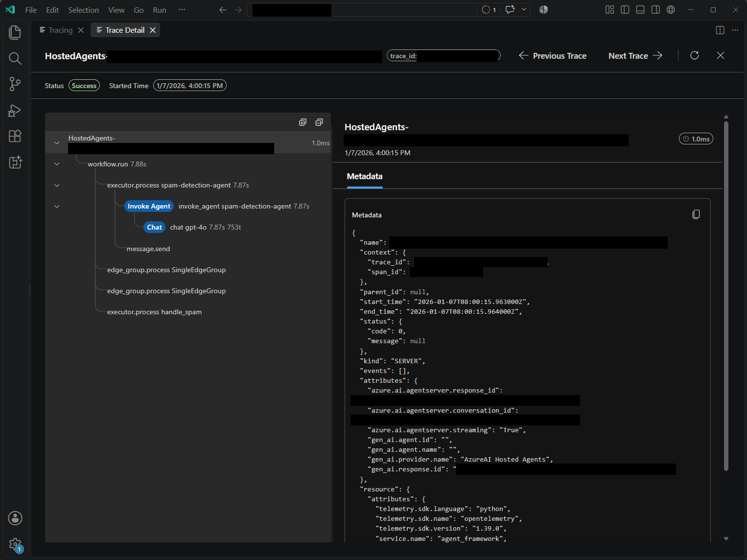Image resolution: width=747 pixels, height=560 pixels.
Task: Click the agent sessions indicator showing 1
Action: [x=489, y=10]
